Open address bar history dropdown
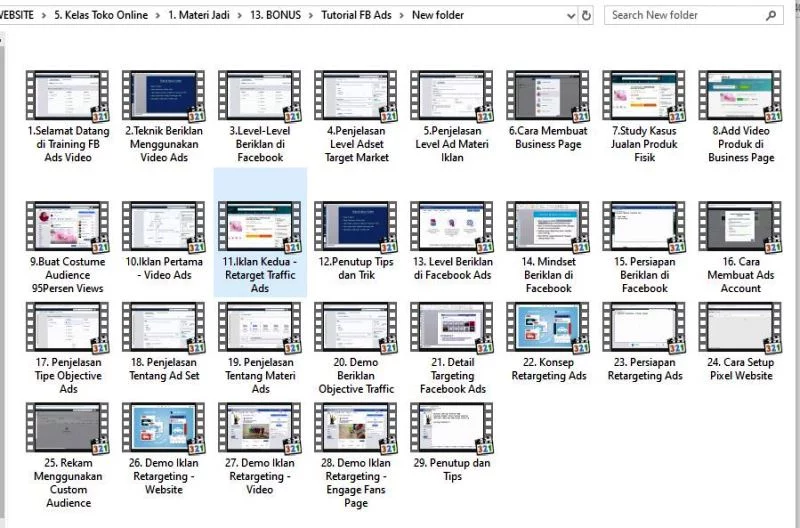800x528 pixels. [x=569, y=15]
